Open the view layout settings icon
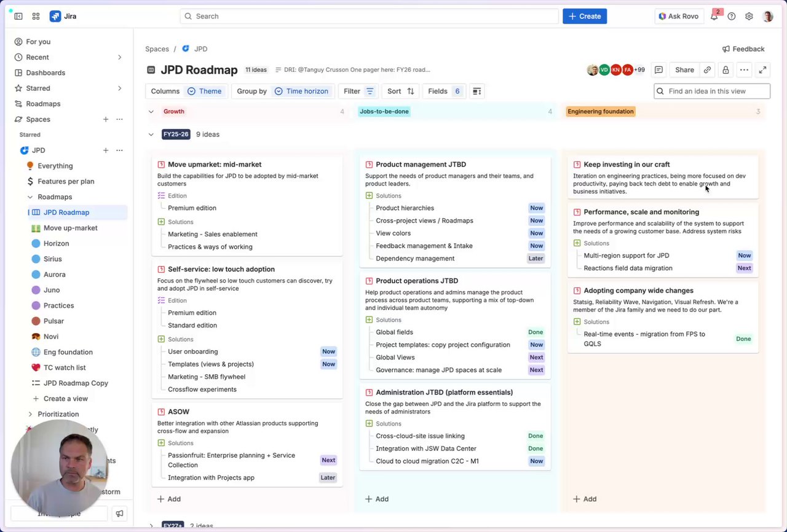This screenshot has width=787, height=532. 477,91
